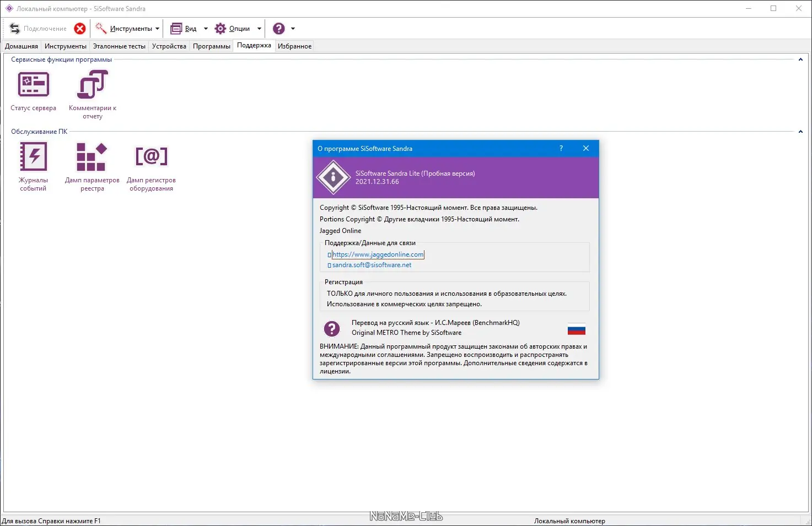This screenshot has width=812, height=526.
Task: Click the round question mark icon in About dialog
Action: (x=332, y=329)
